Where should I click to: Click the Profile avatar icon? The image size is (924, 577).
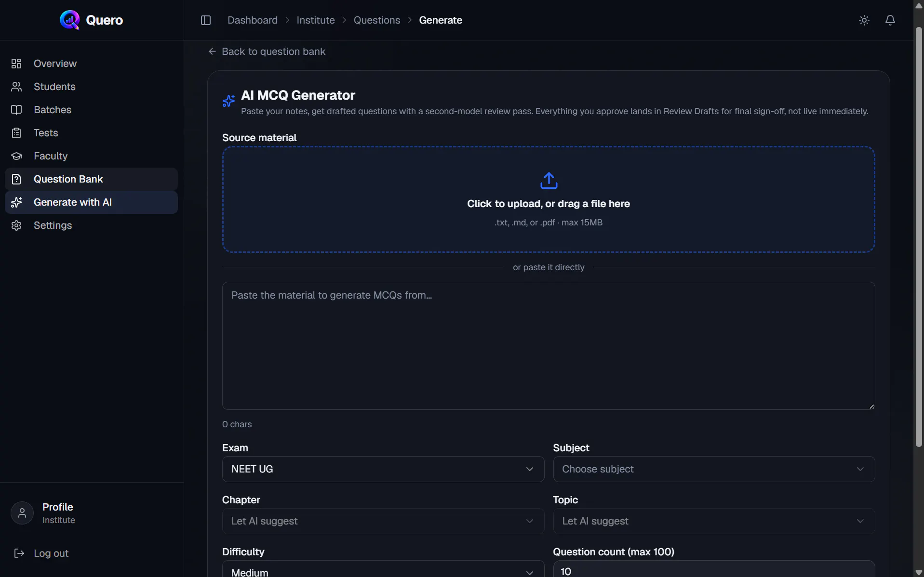click(22, 513)
